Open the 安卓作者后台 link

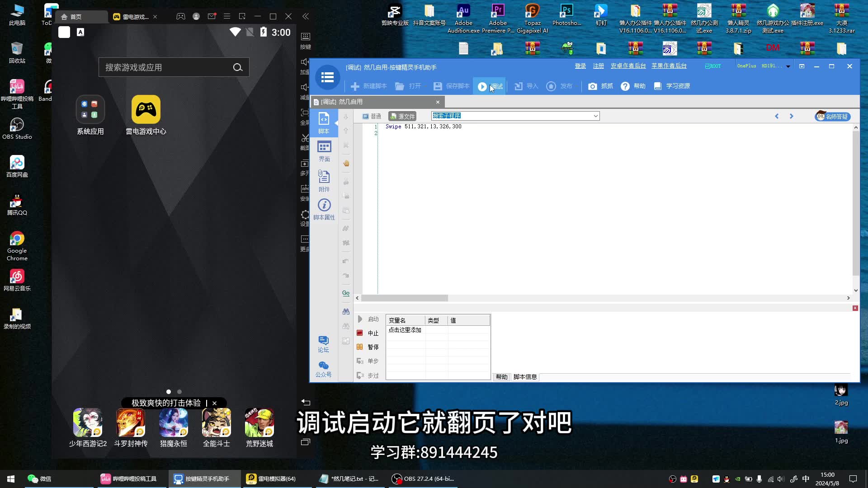coord(628,66)
